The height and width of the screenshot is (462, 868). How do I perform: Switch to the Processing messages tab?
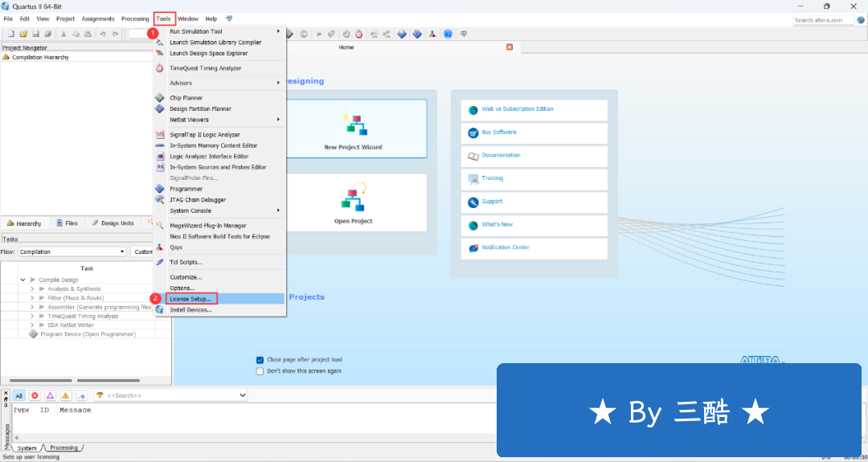(x=63, y=448)
